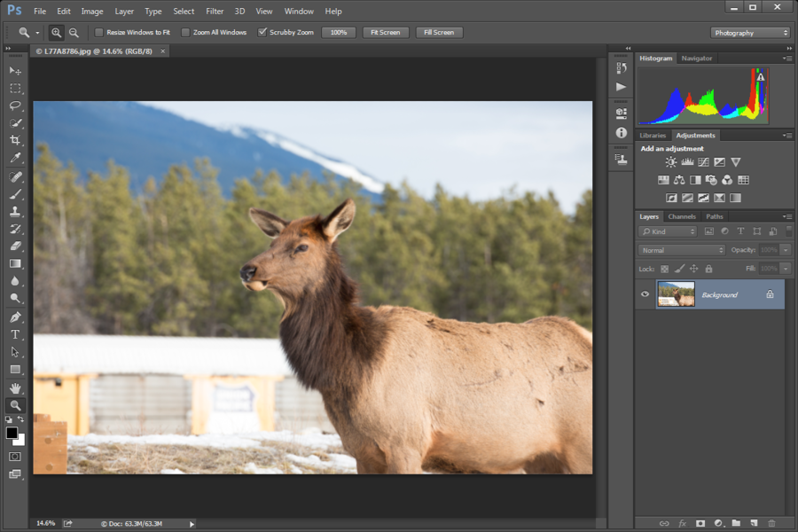Screen dimensions: 798x532
Task: Click the background color swatch
Action: [x=20, y=441]
